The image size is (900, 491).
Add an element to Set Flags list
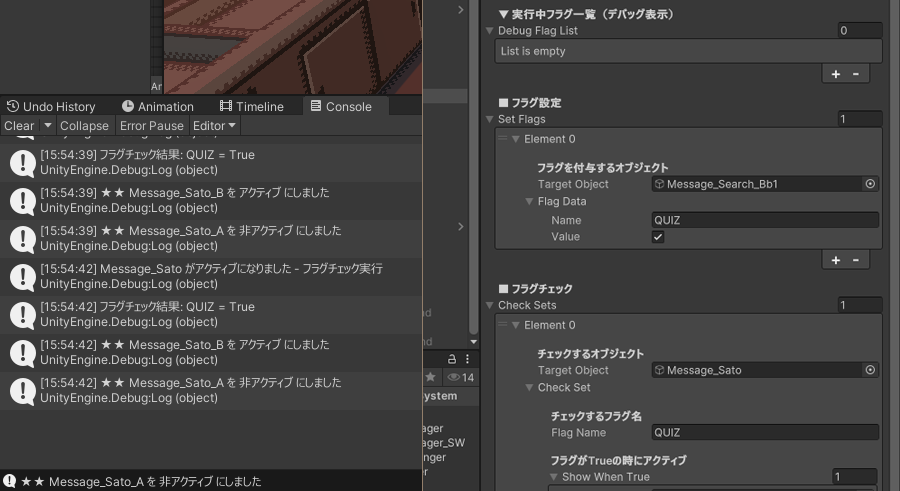point(836,260)
